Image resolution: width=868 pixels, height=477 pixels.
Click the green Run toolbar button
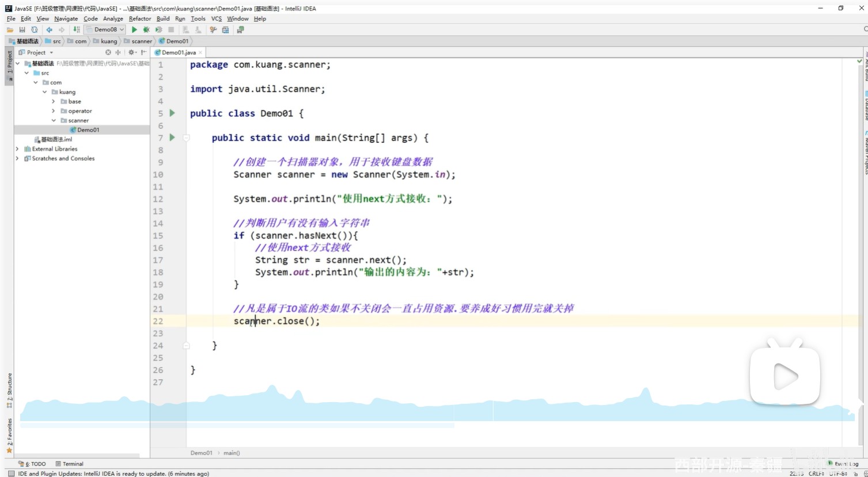click(x=134, y=29)
